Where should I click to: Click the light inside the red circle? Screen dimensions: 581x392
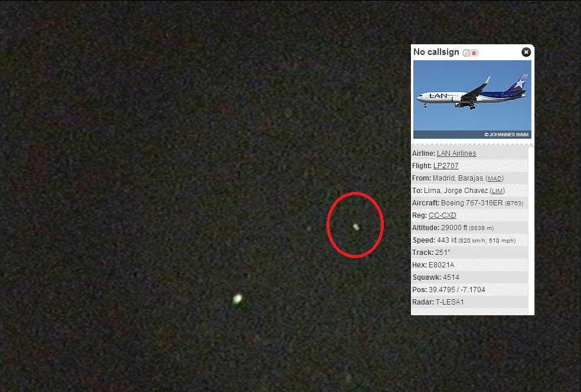click(356, 227)
